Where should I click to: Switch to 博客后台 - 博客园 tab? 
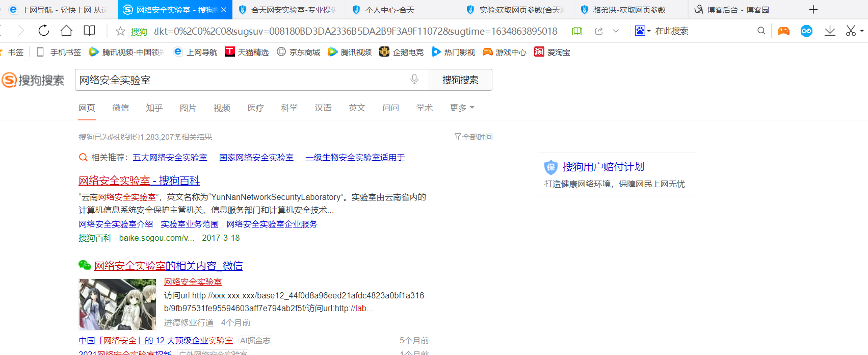[x=744, y=10]
